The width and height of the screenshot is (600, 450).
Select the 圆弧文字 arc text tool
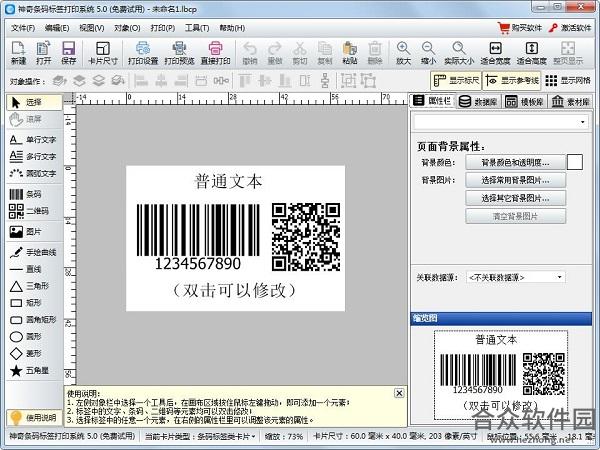34,173
